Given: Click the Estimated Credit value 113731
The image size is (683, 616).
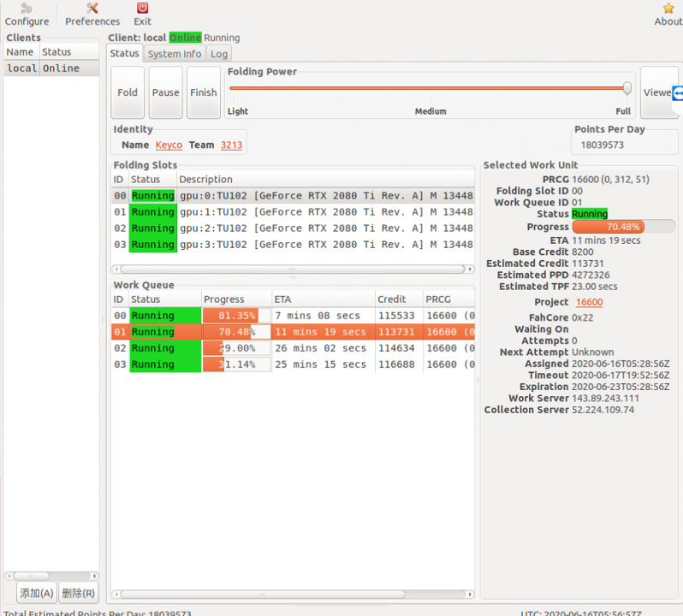Looking at the screenshot, I should pyautogui.click(x=588, y=264).
